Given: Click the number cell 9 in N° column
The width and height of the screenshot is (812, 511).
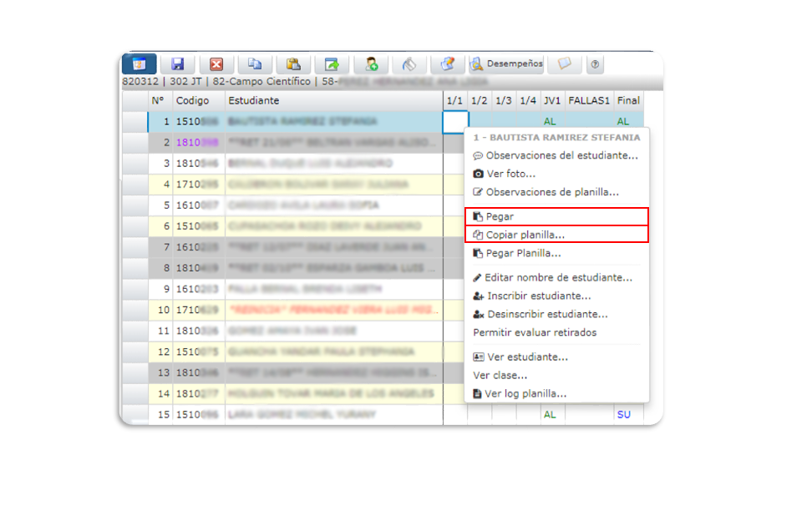Looking at the screenshot, I should click(x=160, y=289).
